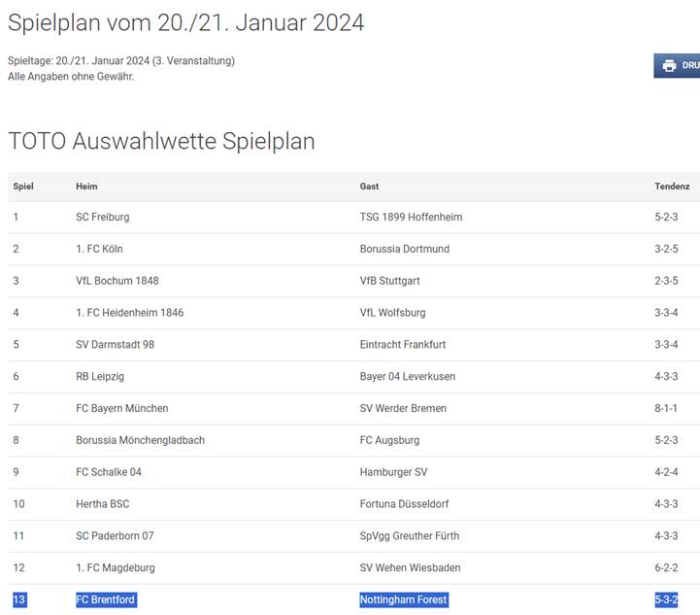Select FC Bayern München in row 7
This screenshot has height=615, width=700.
tap(122, 408)
